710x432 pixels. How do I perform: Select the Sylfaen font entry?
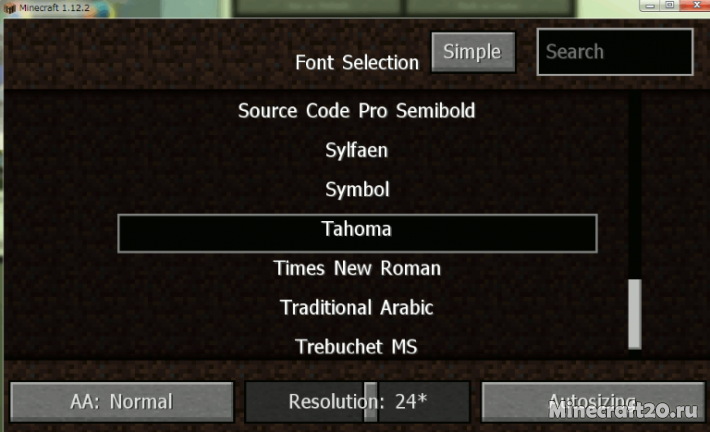(357, 150)
